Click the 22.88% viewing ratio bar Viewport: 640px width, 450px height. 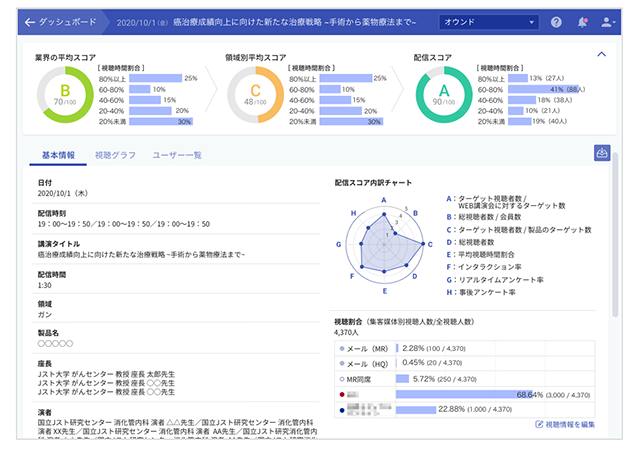click(x=416, y=410)
